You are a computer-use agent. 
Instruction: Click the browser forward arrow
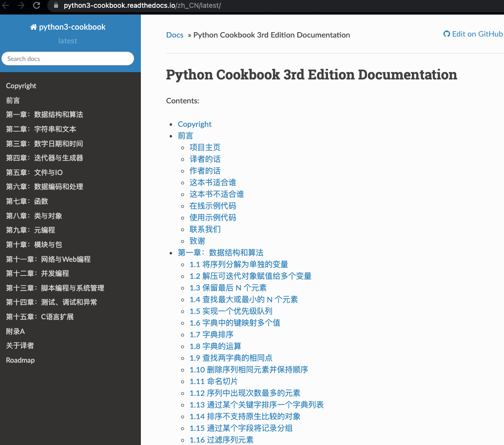(x=21, y=5)
